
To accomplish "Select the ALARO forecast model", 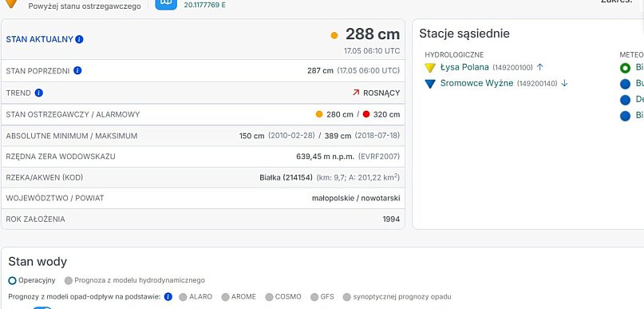I will click(x=183, y=297).
